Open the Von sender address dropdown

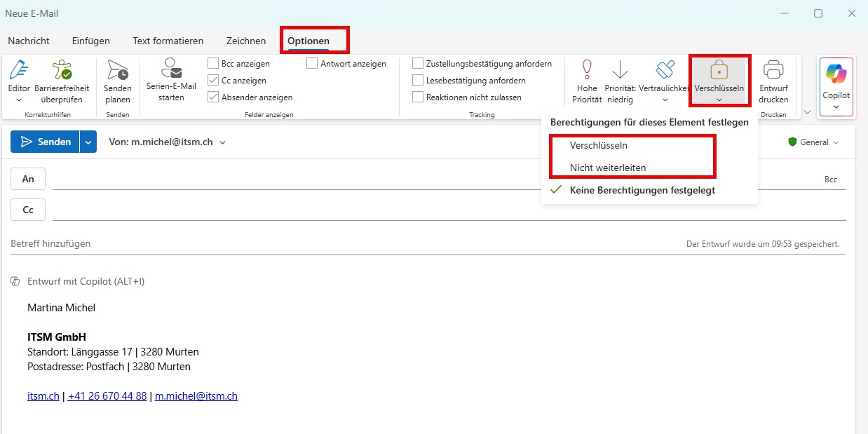tap(223, 142)
